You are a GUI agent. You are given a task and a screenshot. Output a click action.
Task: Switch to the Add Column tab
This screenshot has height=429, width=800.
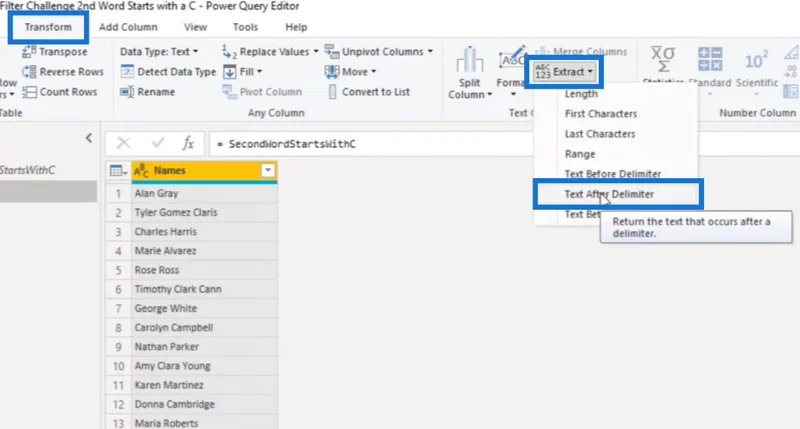(128, 27)
